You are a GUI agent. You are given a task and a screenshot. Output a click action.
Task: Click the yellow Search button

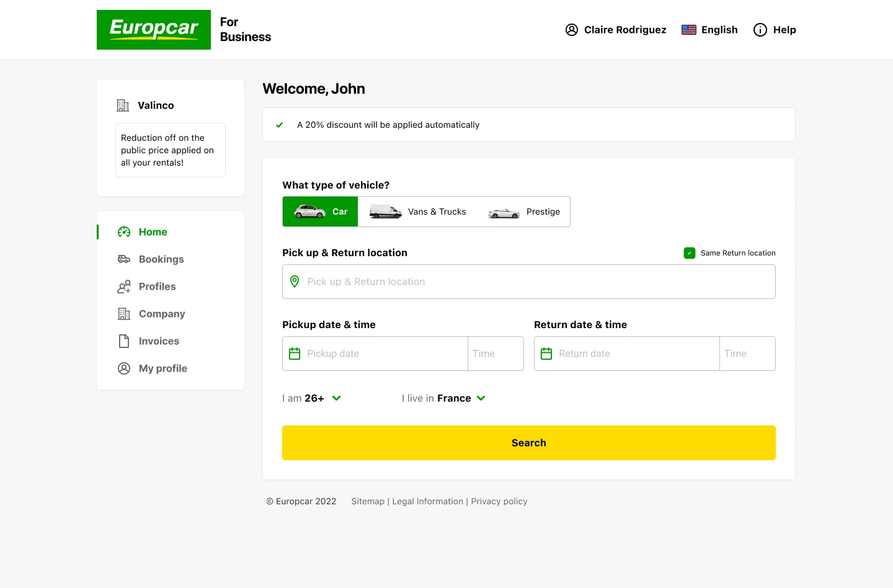(529, 443)
